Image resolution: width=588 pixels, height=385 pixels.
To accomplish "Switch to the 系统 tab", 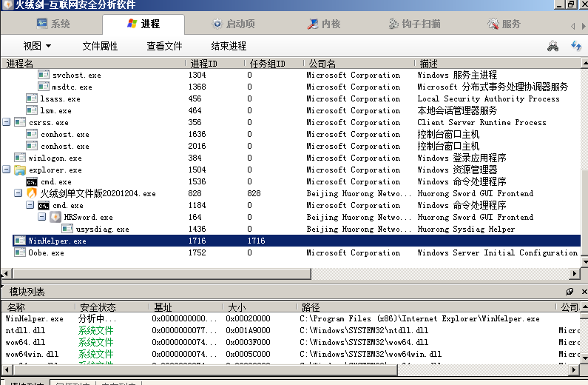I will pos(53,24).
